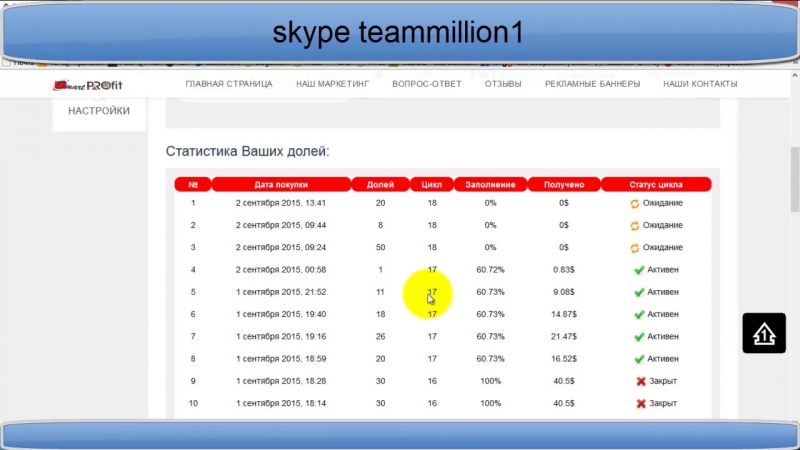
Task: Click the Статистика Ваших долей heading
Action: (x=247, y=151)
